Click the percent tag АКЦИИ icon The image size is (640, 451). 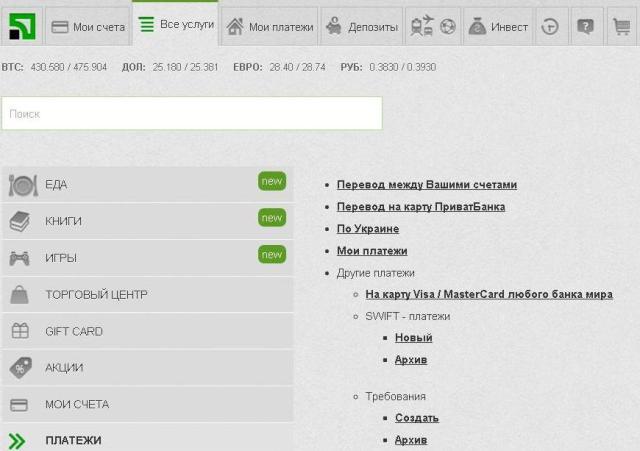pos(21,368)
